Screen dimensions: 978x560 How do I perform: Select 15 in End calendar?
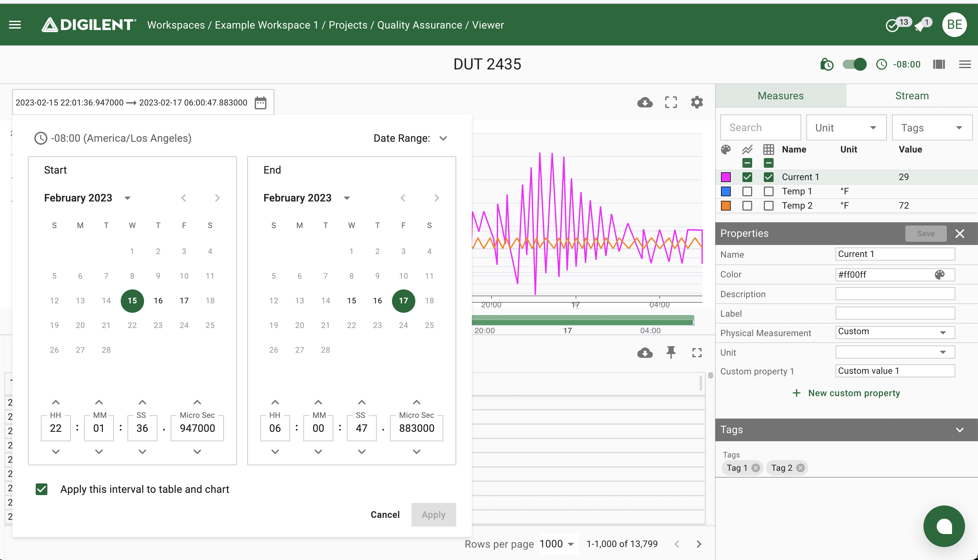[x=351, y=301]
